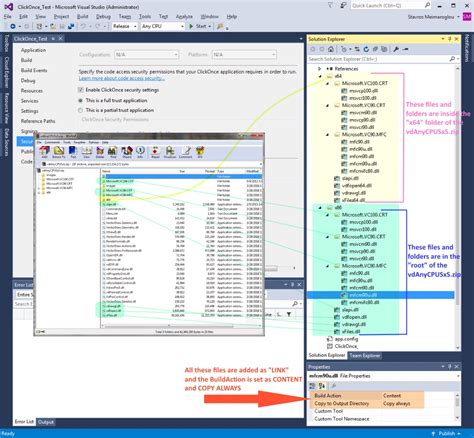Open the Release configuration dropdown
This screenshot has width=474, height=438.
click(124, 26)
